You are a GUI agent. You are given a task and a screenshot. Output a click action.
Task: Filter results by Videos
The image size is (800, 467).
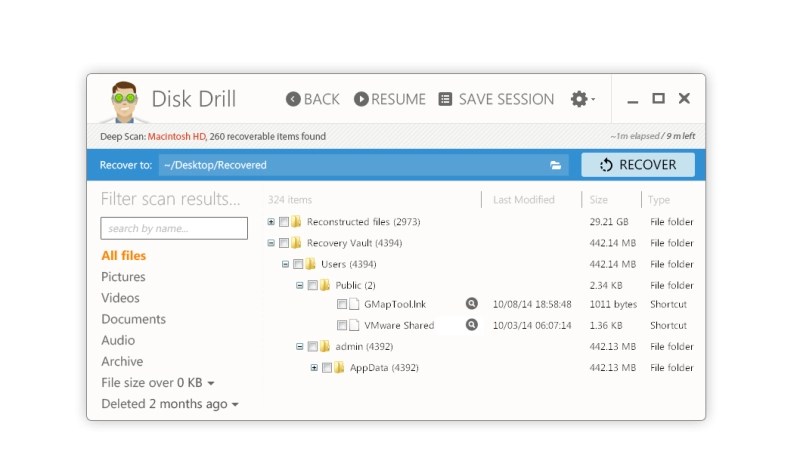pos(120,298)
